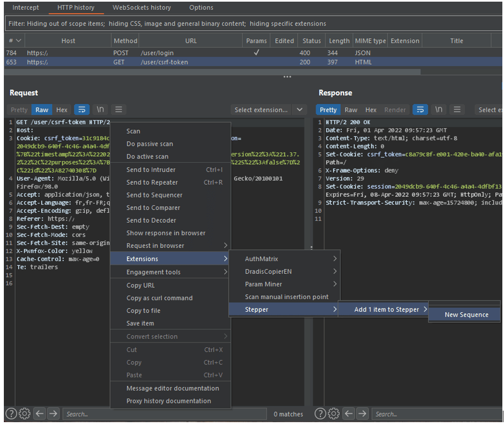Open the request panel hamburger menu icon
Screen dimensions: 504x426
(118, 110)
